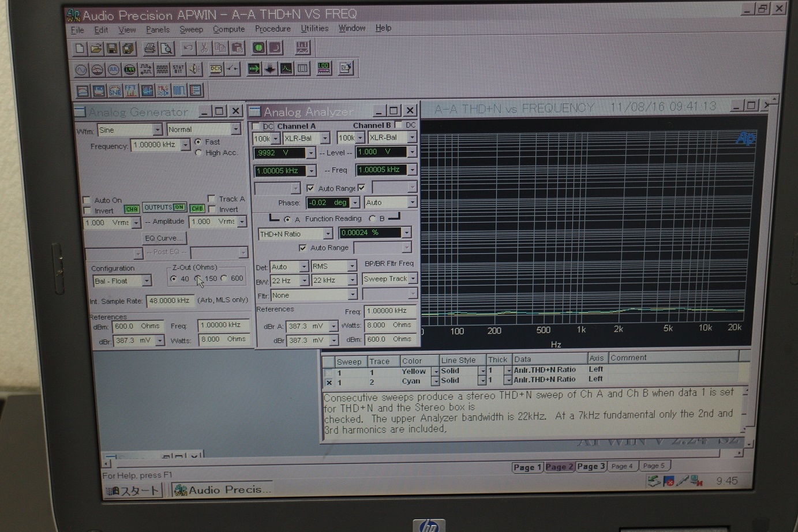Click the SNR quick-launch toolbar icon
Image resolution: width=798 pixels, height=532 pixels.
pos(115,91)
